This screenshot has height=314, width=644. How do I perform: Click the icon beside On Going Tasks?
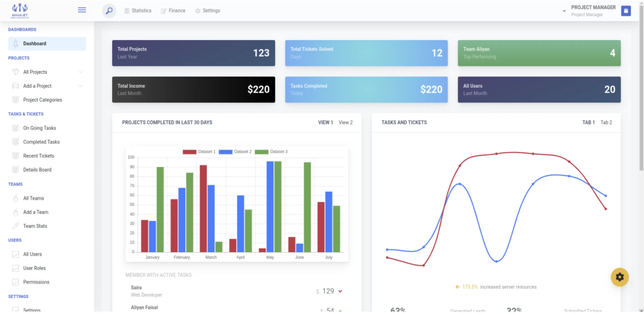pos(16,128)
